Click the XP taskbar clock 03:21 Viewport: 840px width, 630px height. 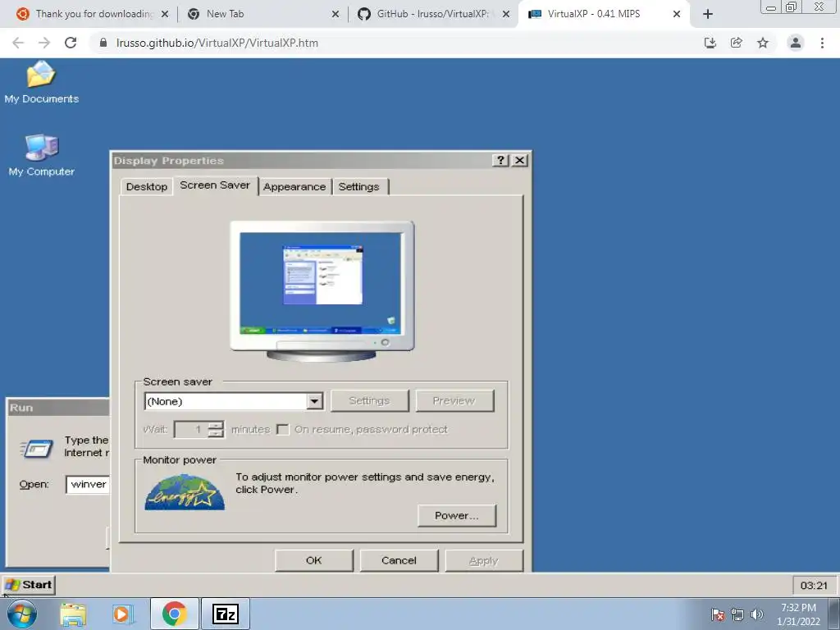813,586
